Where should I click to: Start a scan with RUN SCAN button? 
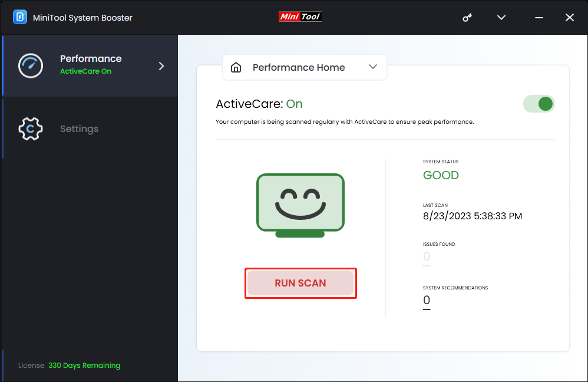coord(300,283)
